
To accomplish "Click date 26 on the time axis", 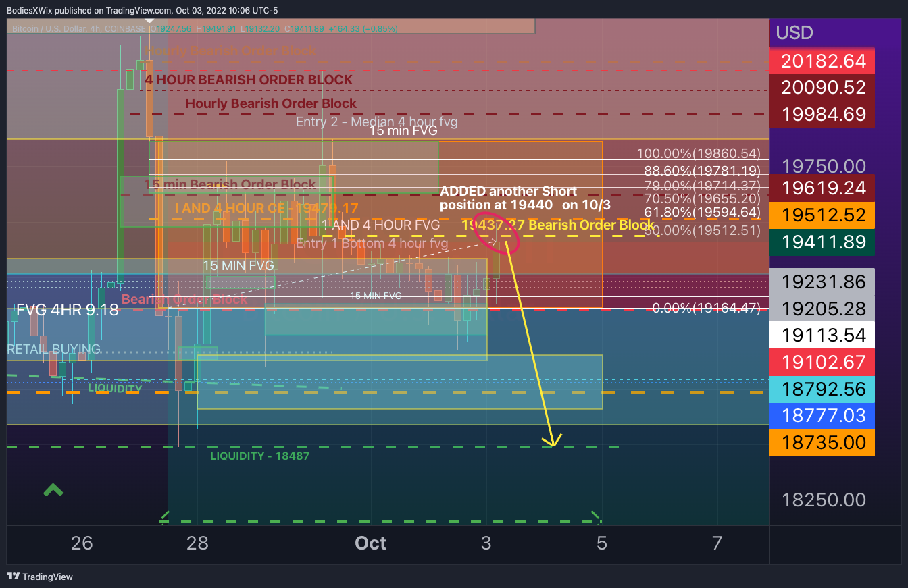I will (x=82, y=543).
